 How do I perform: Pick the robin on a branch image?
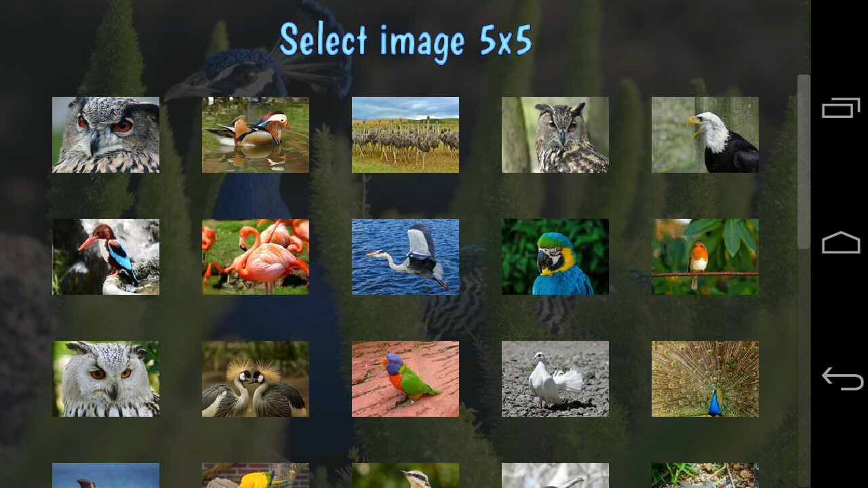tap(705, 257)
